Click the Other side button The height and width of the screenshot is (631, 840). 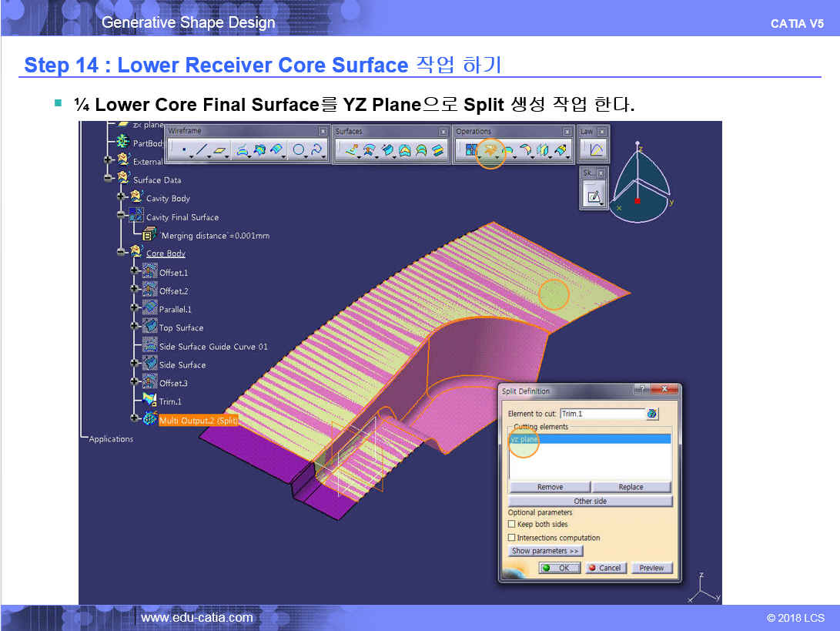pyautogui.click(x=590, y=501)
